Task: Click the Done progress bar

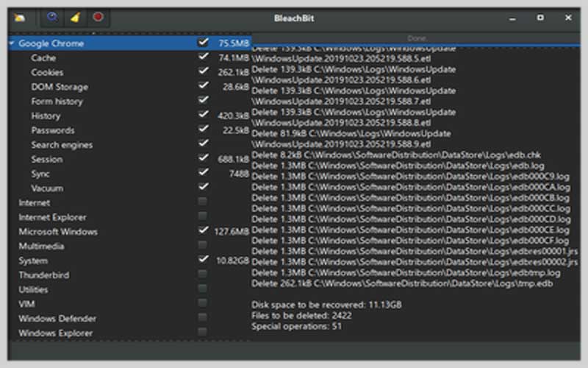Action: click(x=416, y=39)
